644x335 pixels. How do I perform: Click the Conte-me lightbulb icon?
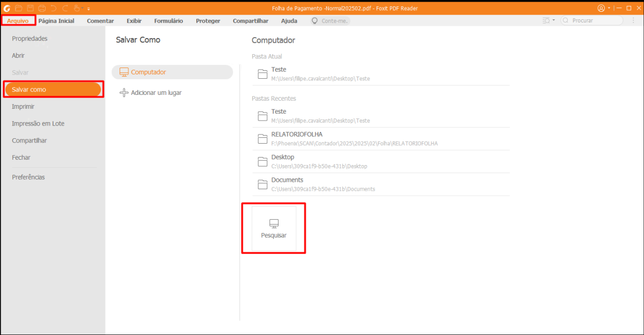click(x=316, y=20)
